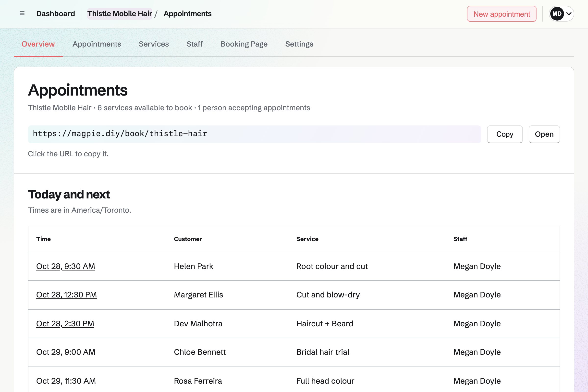Viewport: 588px width, 392px height.
Task: Click the Copy button
Action: [x=505, y=134]
